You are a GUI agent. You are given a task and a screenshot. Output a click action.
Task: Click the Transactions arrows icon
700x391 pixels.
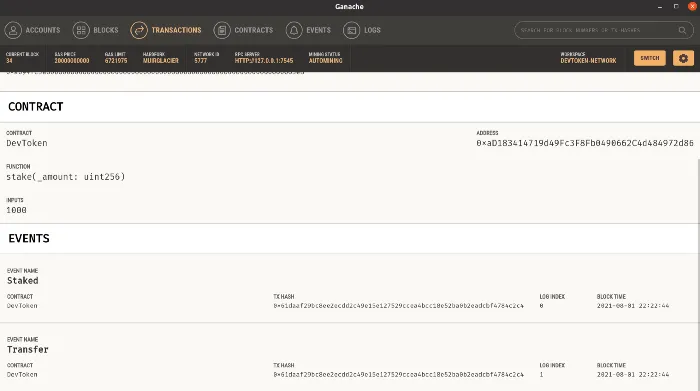click(139, 30)
